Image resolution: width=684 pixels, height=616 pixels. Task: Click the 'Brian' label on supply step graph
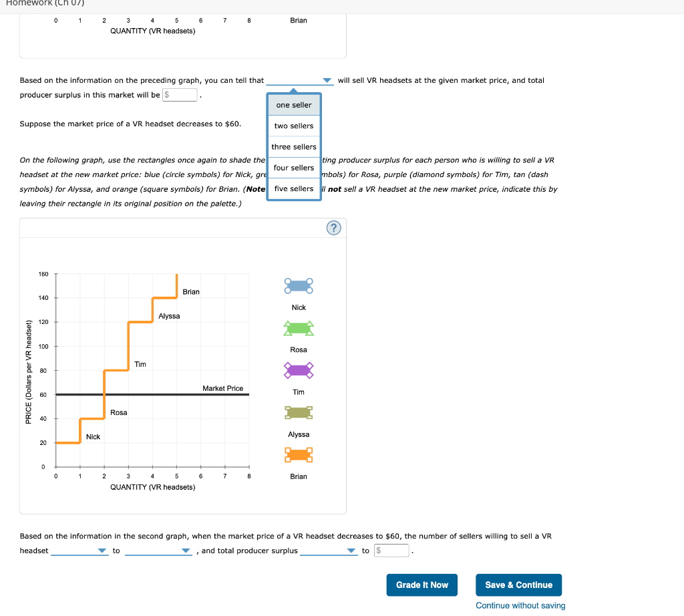tap(191, 292)
